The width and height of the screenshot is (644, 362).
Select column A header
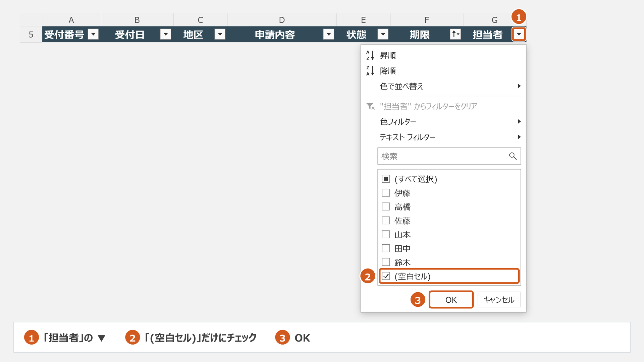pos(71,20)
